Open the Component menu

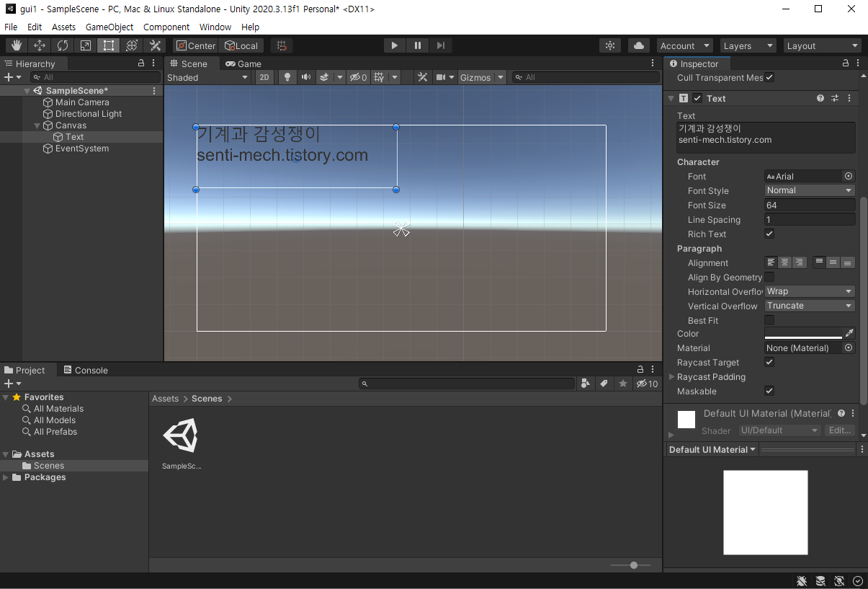coord(166,27)
